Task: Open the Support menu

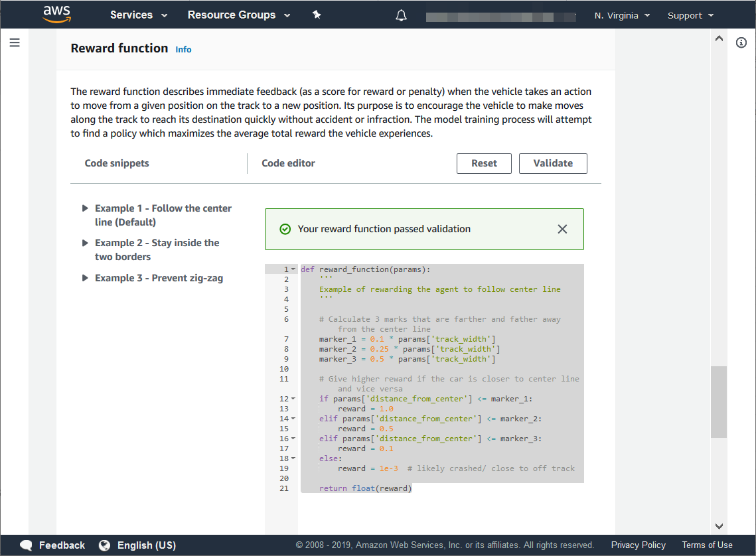Action: [690, 15]
